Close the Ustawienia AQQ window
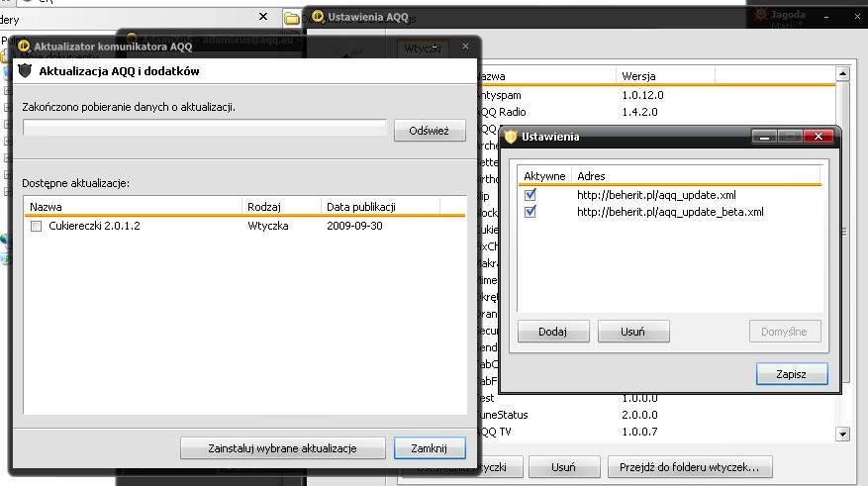Screen dimensions: 868x486 pyautogui.click(x=857, y=17)
